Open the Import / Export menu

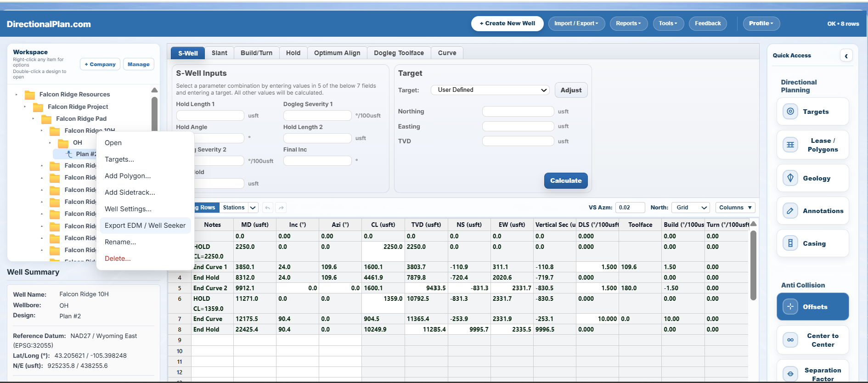coord(576,23)
